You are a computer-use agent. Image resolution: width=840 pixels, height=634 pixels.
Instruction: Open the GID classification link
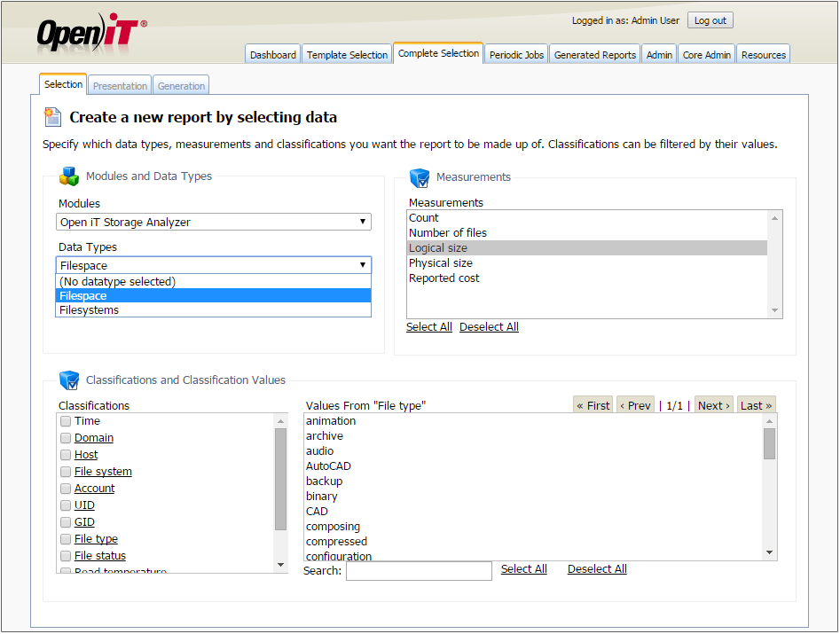coord(84,522)
